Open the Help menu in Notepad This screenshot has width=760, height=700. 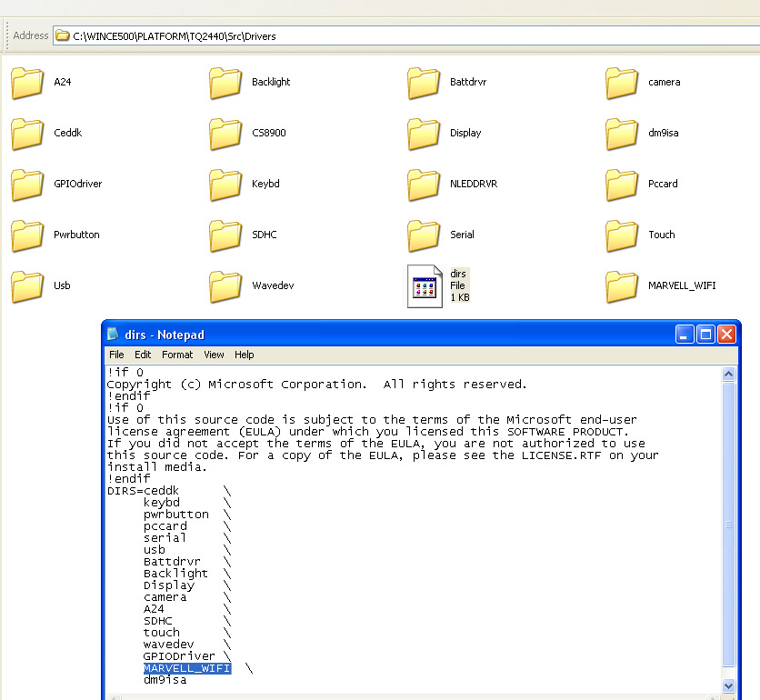[x=244, y=355]
